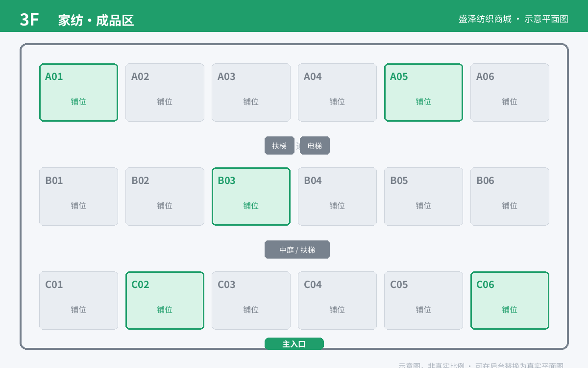Select shop unit A04
The height and width of the screenshot is (368, 588).
337,92
